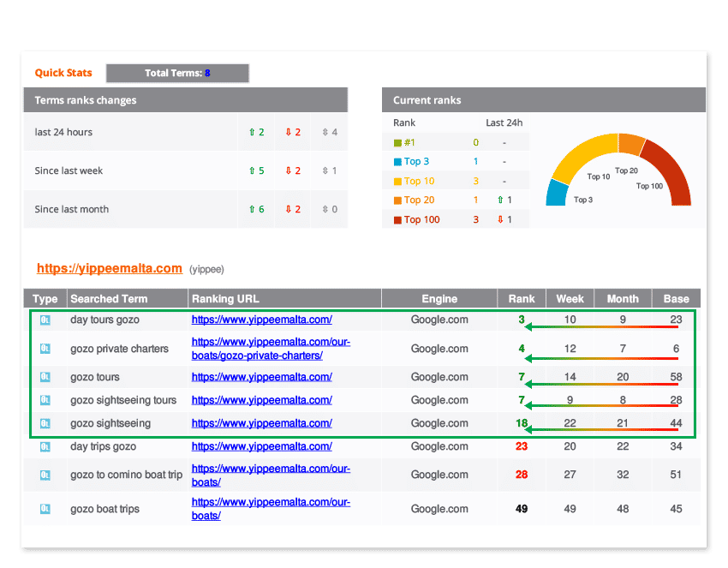This screenshot has height=568, width=728.
Task: Click gray unchanged arrow in last 24 hours row
Action: [x=325, y=133]
